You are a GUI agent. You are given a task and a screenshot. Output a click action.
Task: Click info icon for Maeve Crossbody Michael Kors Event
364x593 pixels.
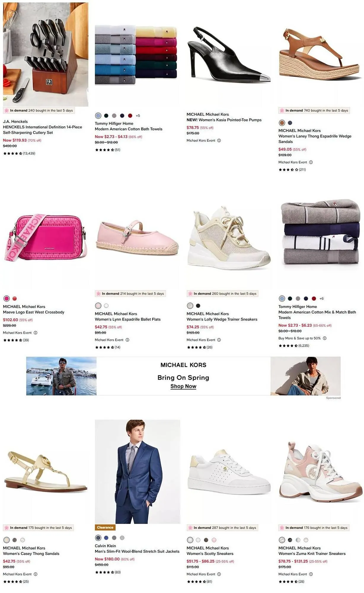click(x=36, y=333)
